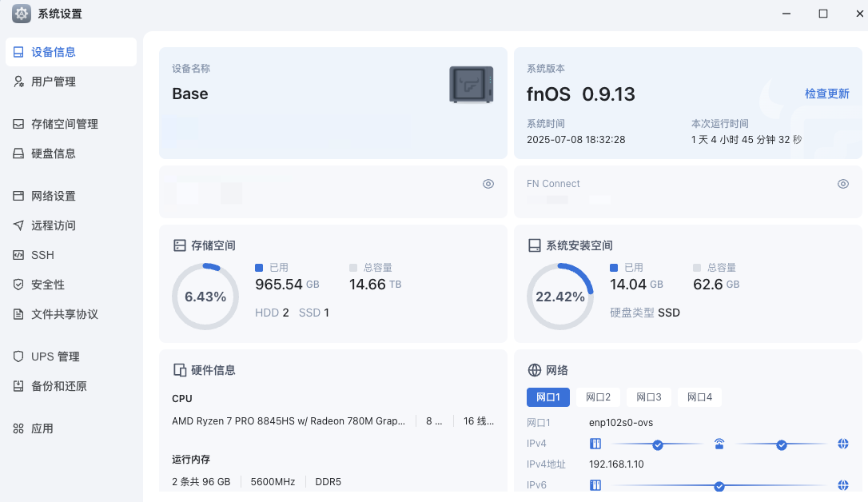Click the globe icon beside 网络

(535, 370)
